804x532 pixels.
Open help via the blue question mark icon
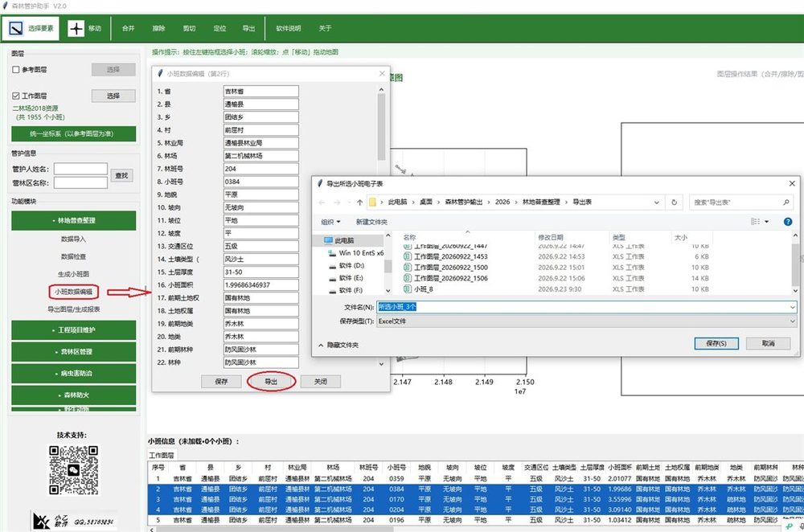[x=788, y=222]
